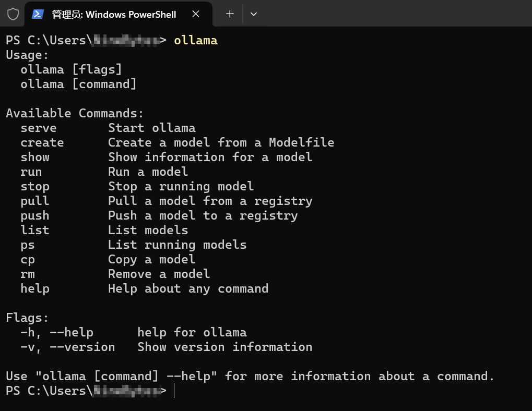Click the 'ollama [flags]' usage line
Image resolution: width=532 pixels, height=411 pixels.
coord(71,69)
